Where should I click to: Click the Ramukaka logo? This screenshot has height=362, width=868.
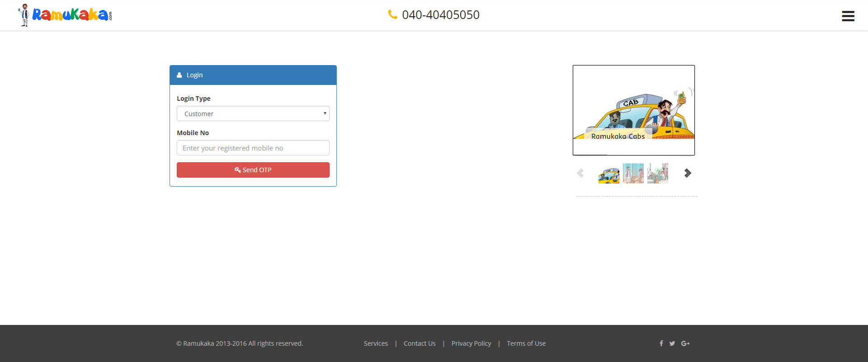click(65, 15)
